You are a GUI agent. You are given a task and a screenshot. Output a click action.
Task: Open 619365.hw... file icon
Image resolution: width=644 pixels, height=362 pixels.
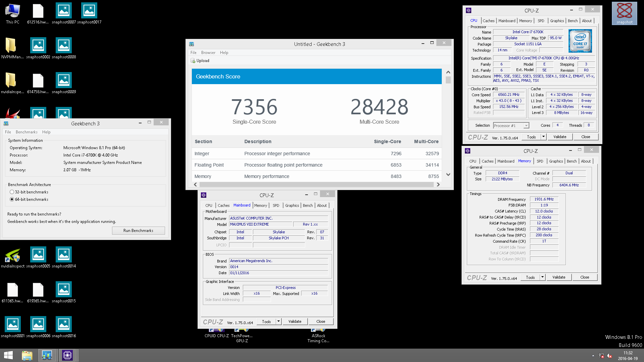tap(38, 293)
